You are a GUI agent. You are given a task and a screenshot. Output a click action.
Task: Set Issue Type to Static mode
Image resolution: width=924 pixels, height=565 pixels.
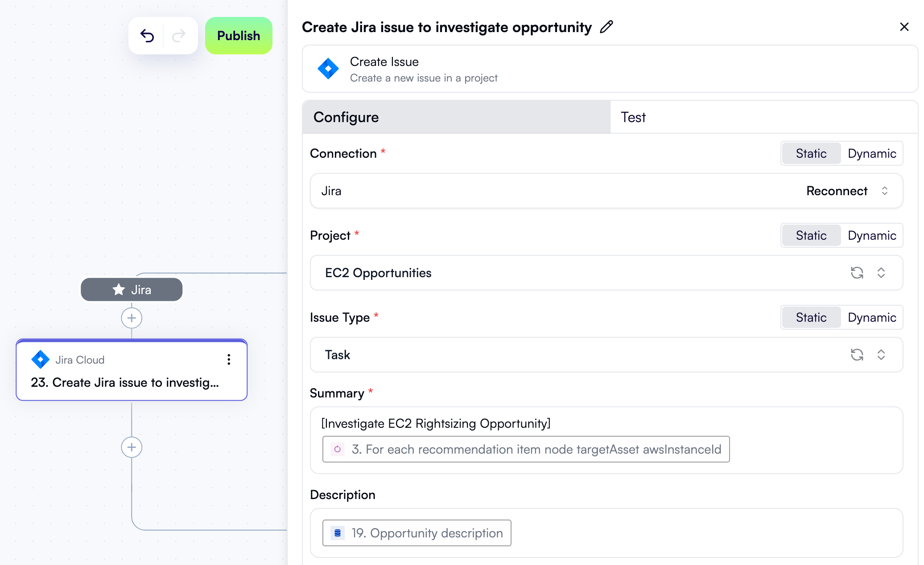coord(811,317)
